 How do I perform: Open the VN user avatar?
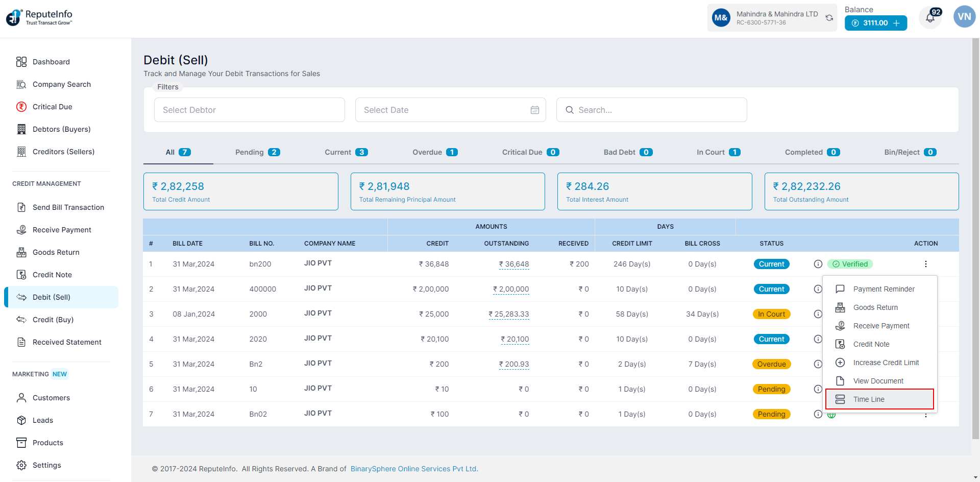point(964,17)
